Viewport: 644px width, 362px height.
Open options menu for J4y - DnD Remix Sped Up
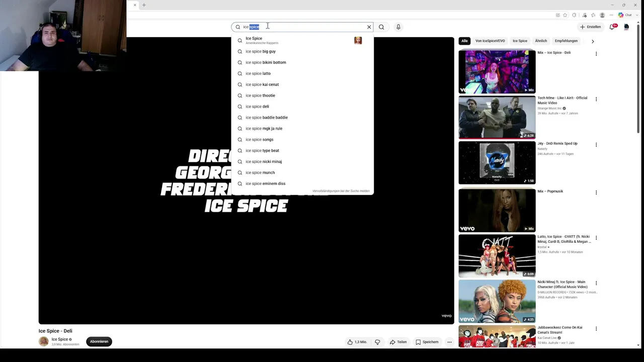tap(596, 145)
